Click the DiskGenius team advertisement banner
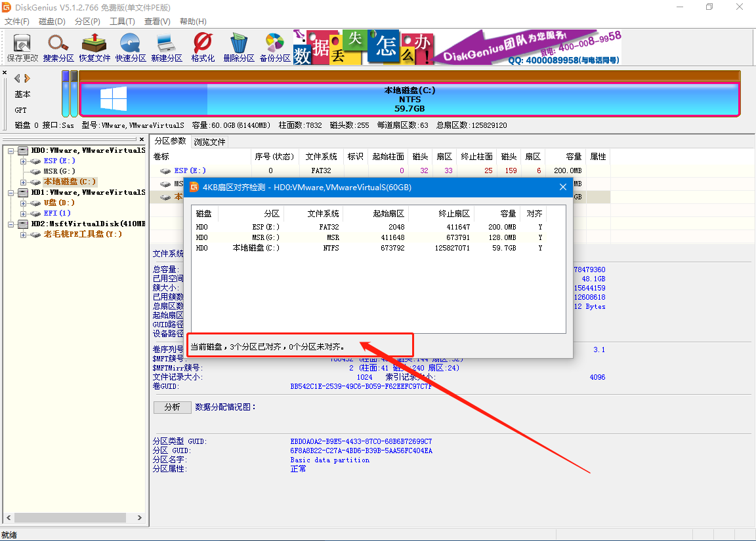 (x=457, y=47)
